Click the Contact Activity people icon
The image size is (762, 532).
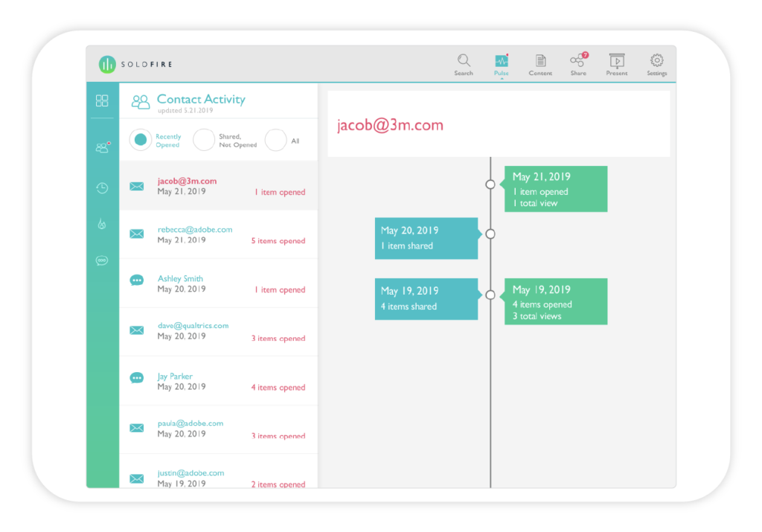coord(141,101)
